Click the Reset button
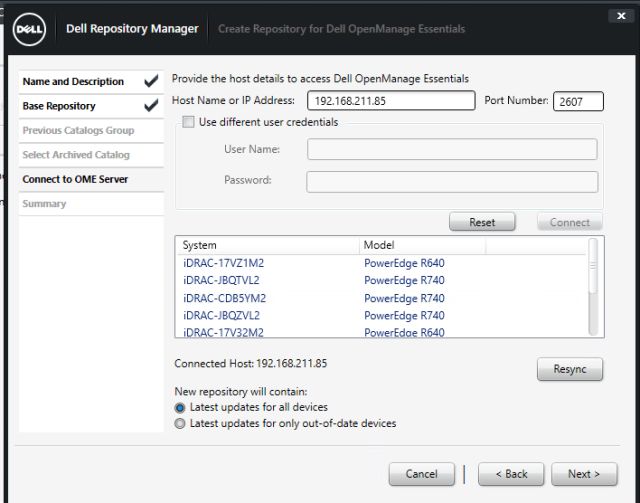The height and width of the screenshot is (503, 640). (482, 222)
